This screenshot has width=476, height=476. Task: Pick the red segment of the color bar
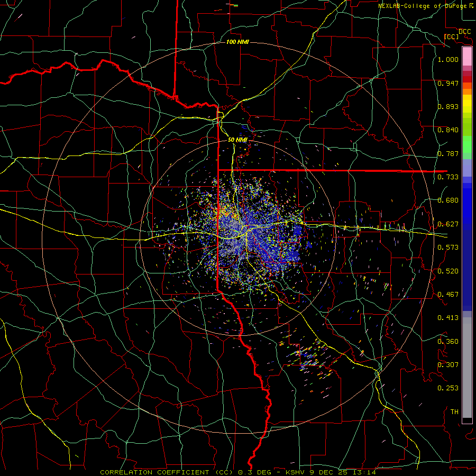coord(467,79)
